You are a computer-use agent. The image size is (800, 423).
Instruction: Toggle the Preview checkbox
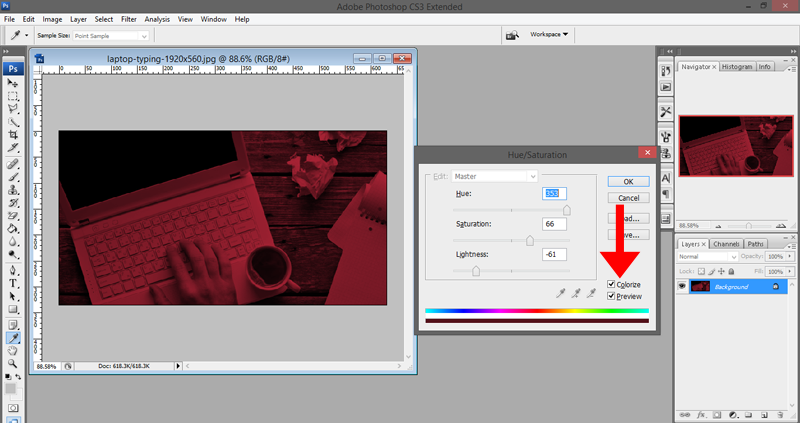pyautogui.click(x=611, y=296)
